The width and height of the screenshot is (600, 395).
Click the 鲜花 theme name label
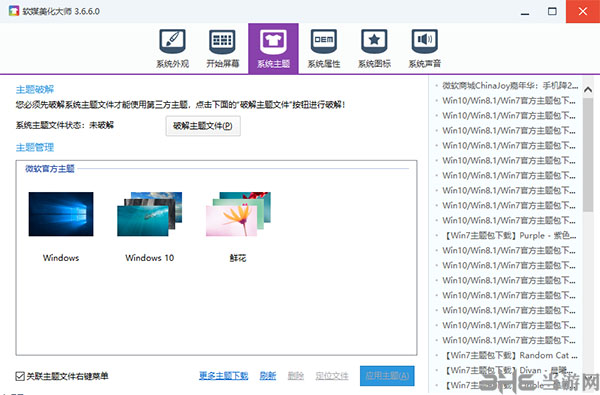(238, 258)
